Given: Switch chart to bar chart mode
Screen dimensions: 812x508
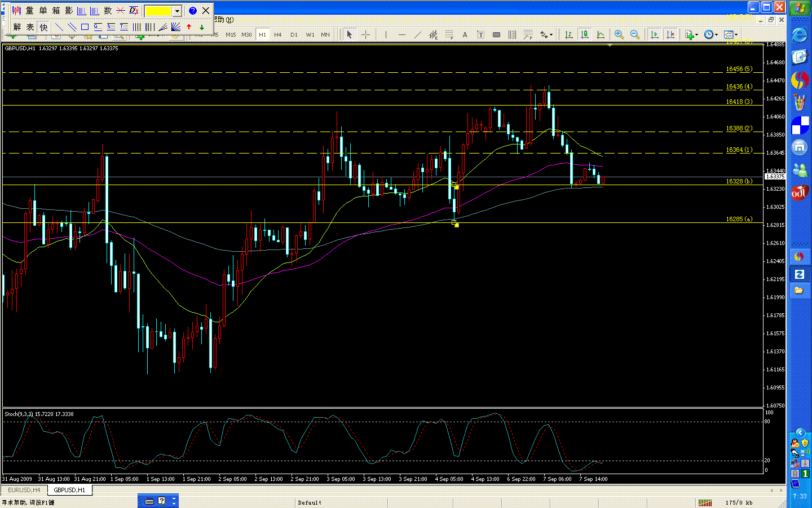Looking at the screenshot, I should (x=569, y=35).
